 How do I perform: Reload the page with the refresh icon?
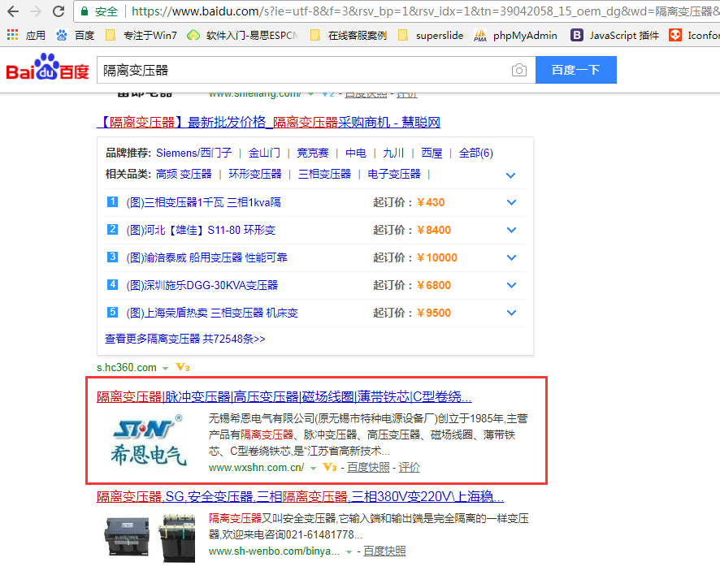(x=59, y=11)
